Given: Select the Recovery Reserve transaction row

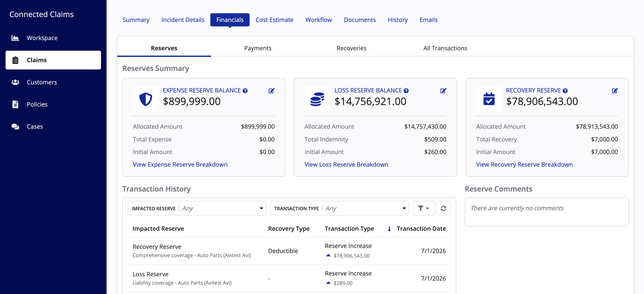Looking at the screenshot, I should tap(289, 251).
